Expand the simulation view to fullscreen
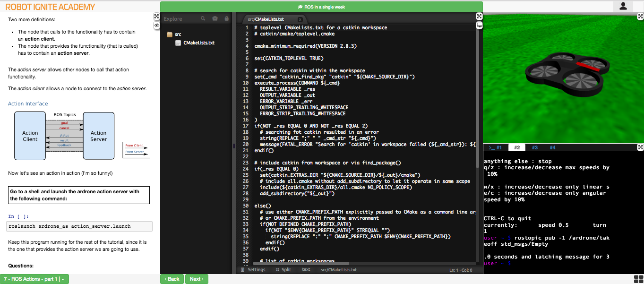This screenshot has height=284, width=644. pos(640,17)
